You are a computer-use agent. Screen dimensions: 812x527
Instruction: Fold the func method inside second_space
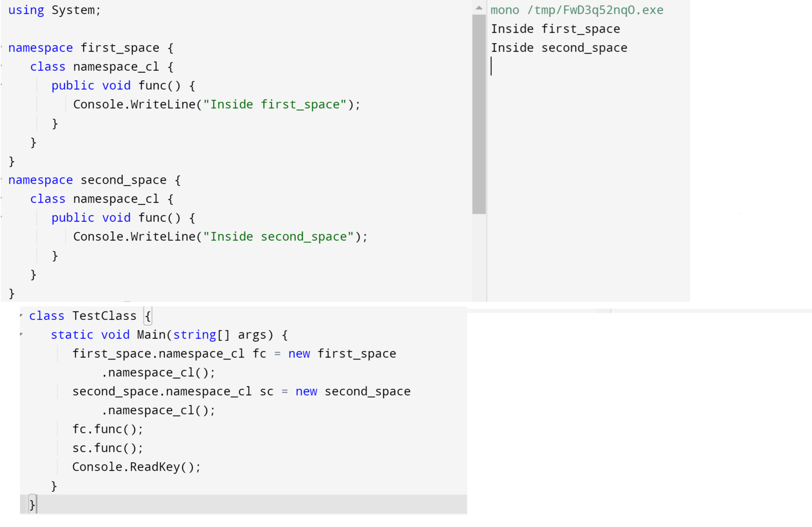(2, 217)
